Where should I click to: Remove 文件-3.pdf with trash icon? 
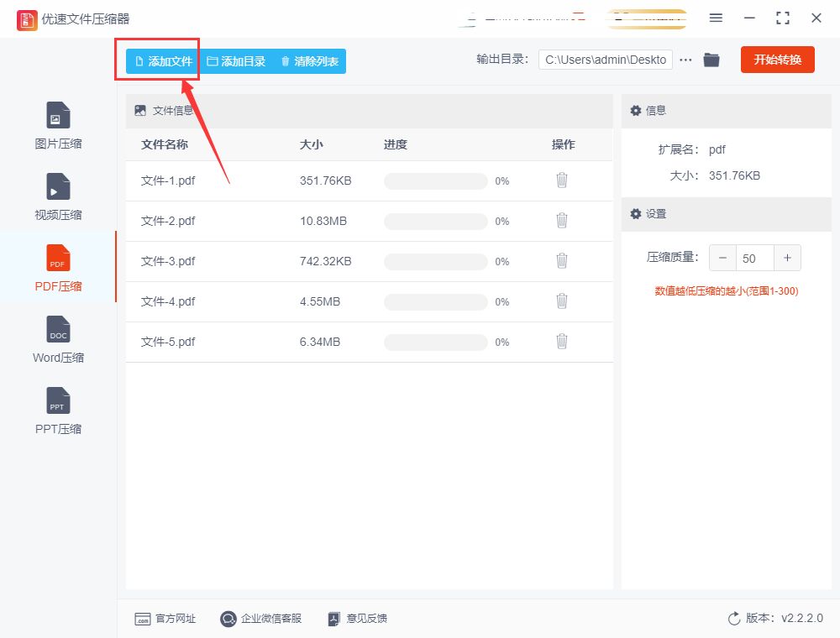(562, 261)
